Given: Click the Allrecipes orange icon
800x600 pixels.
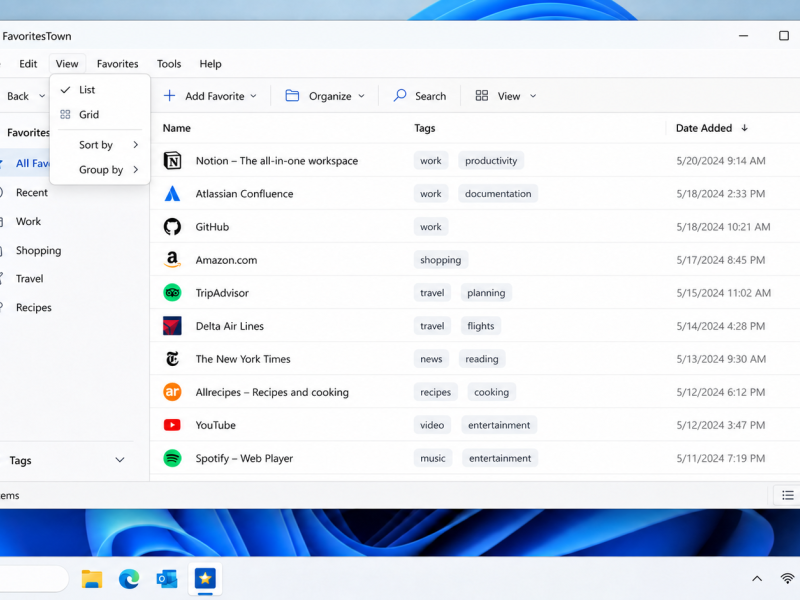Looking at the screenshot, I should (172, 392).
